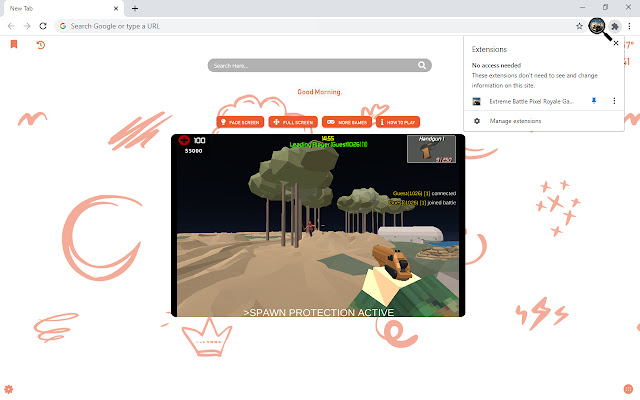
Task: Click the Google icon in the address bar
Action: [63, 26]
